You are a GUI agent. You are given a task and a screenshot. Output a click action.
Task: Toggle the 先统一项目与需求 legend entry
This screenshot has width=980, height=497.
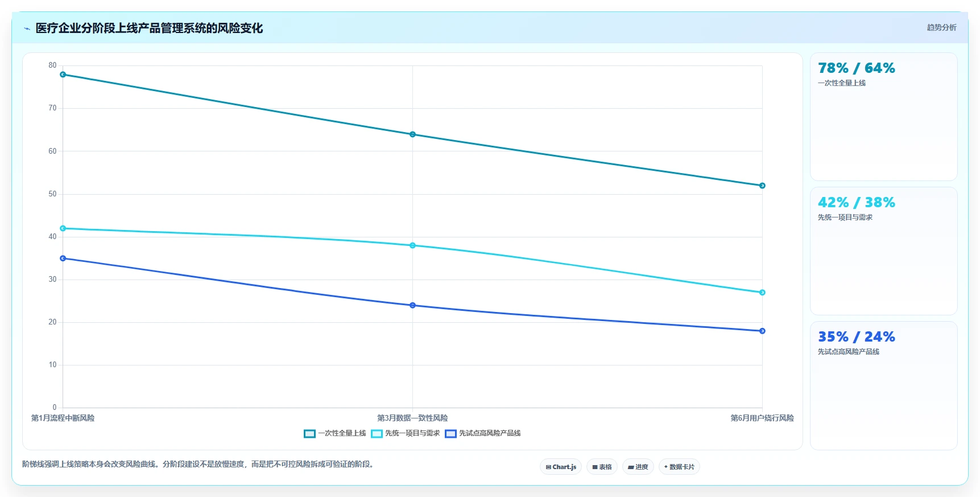pyautogui.click(x=406, y=433)
